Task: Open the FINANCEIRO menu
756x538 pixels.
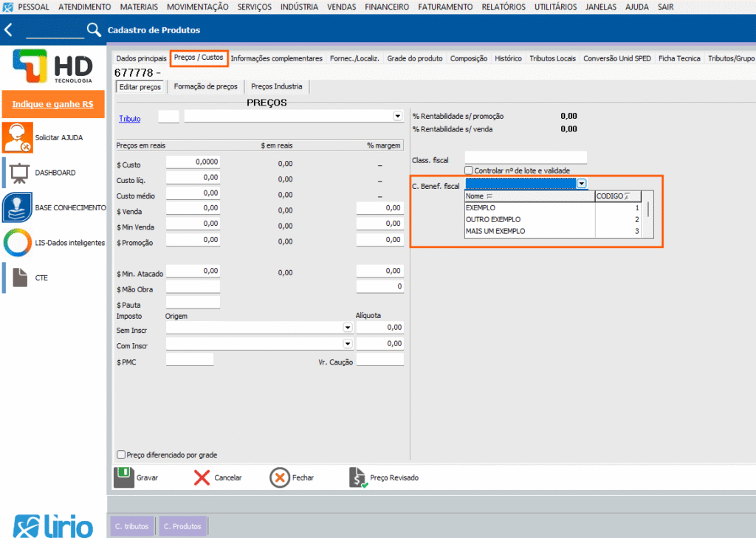Action: 387,7
